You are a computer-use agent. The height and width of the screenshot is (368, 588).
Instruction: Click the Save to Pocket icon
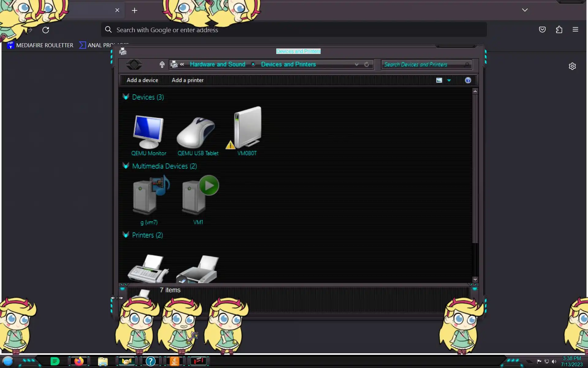pos(542,30)
